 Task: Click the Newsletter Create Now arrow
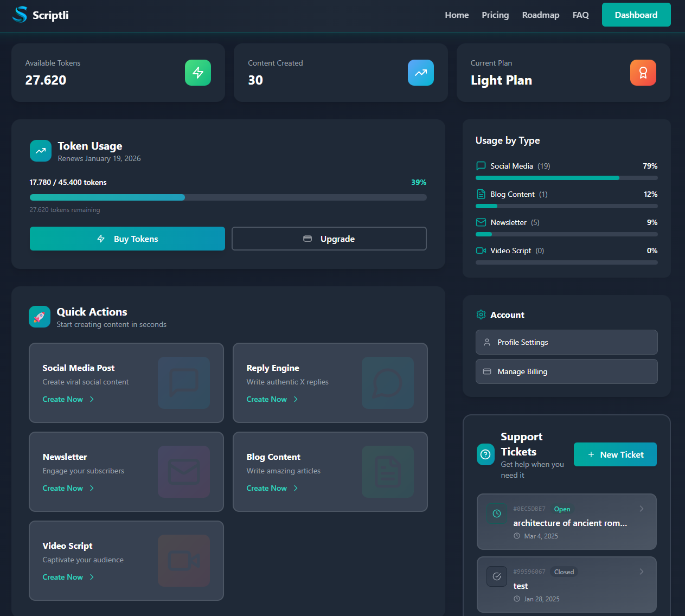[92, 488]
